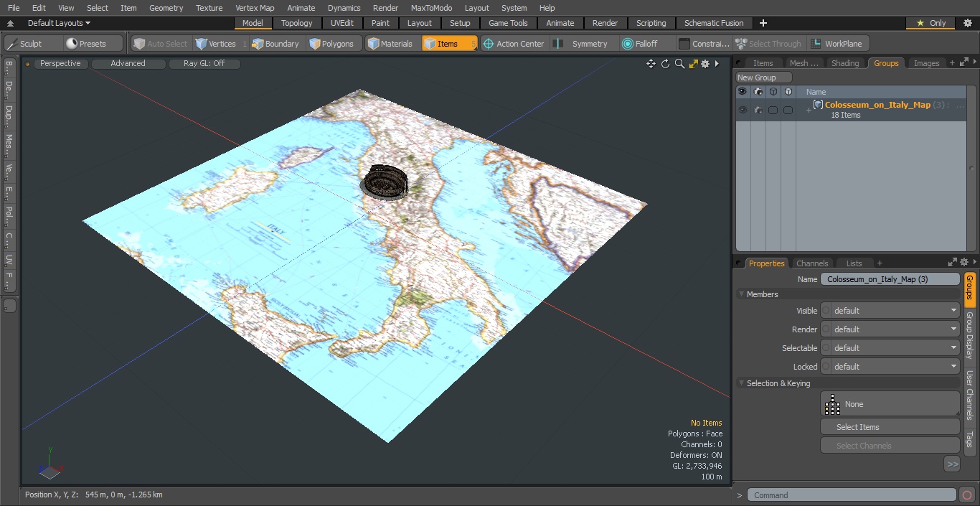Switch to the Channels tab

coord(812,263)
